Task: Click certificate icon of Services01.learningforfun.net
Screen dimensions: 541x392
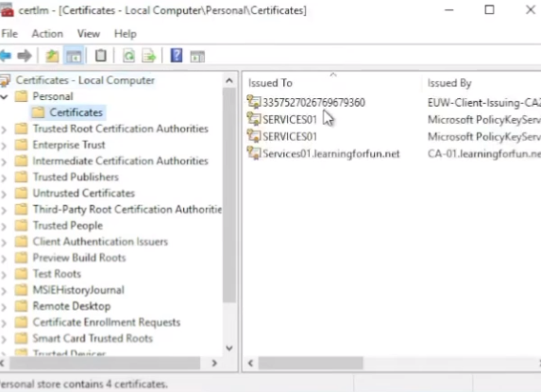Action: pos(254,153)
